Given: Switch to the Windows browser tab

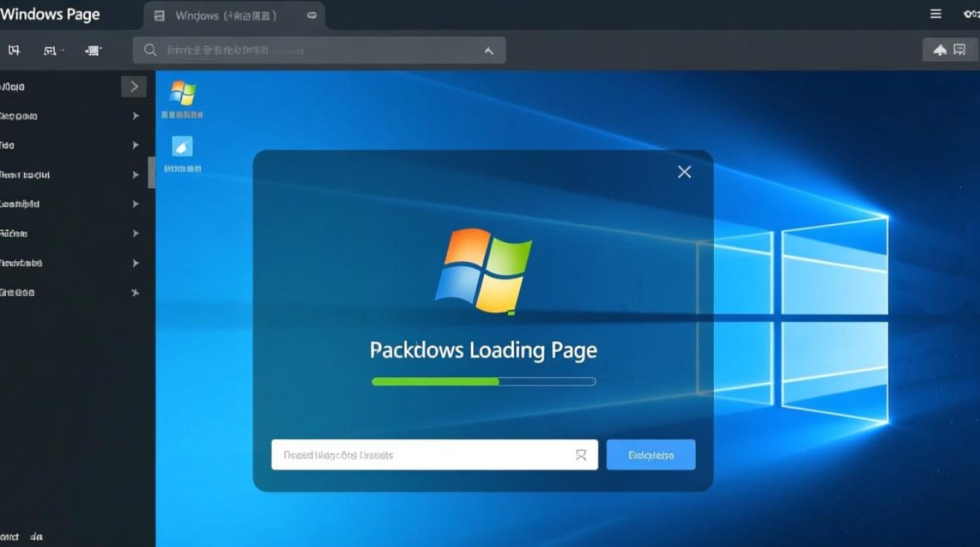Looking at the screenshot, I should coord(211,15).
